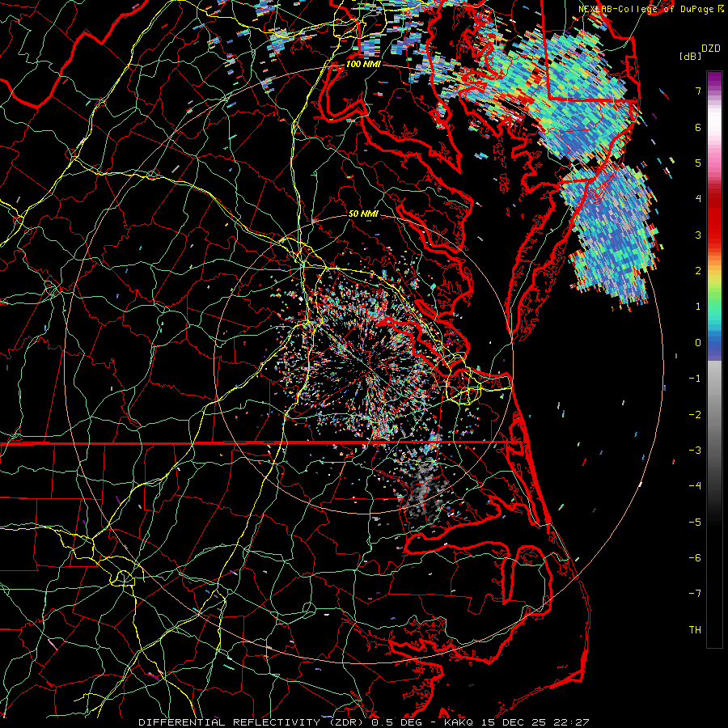The width and height of the screenshot is (728, 728).
Task: Click the DZD product label above the scale
Action: click(x=711, y=49)
